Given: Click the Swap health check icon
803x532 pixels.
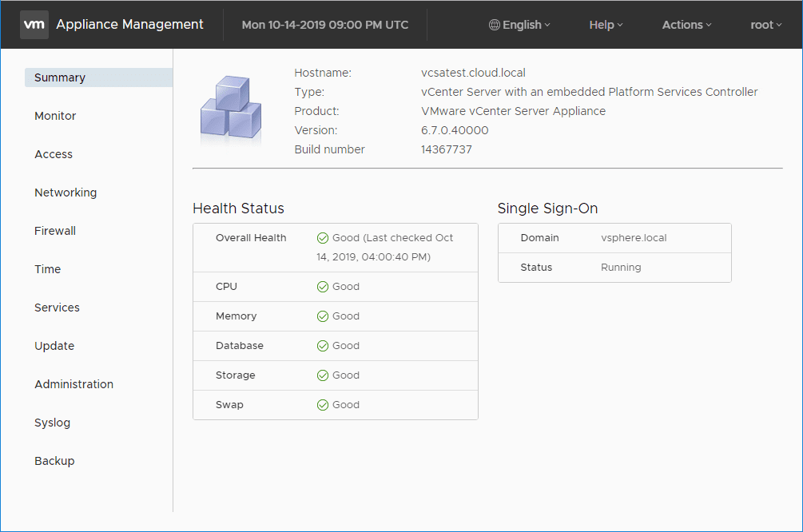Looking at the screenshot, I should 323,405.
